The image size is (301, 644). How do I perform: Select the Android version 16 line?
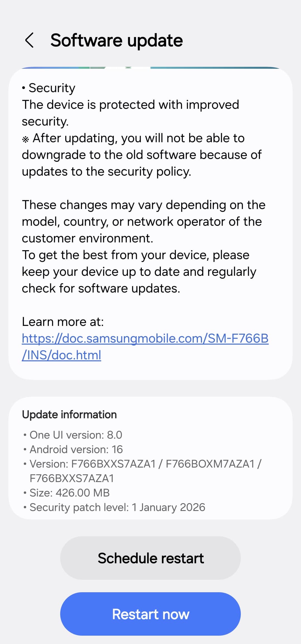[76, 449]
